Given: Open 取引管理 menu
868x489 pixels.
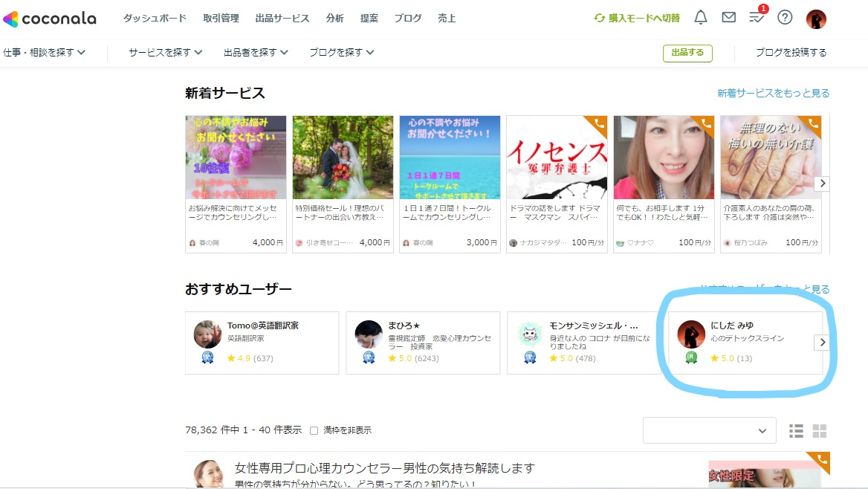Looking at the screenshot, I should coord(221,19).
